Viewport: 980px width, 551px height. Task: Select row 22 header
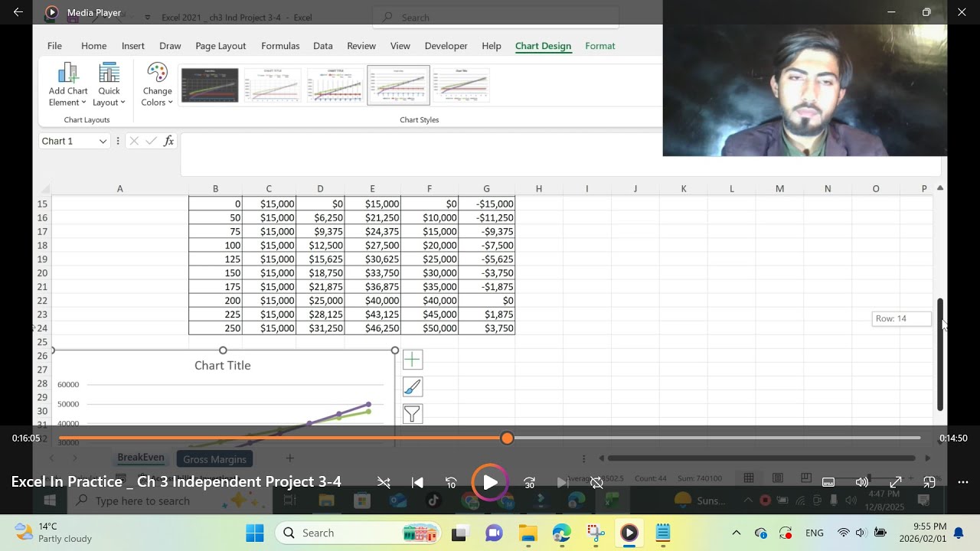pyautogui.click(x=42, y=301)
